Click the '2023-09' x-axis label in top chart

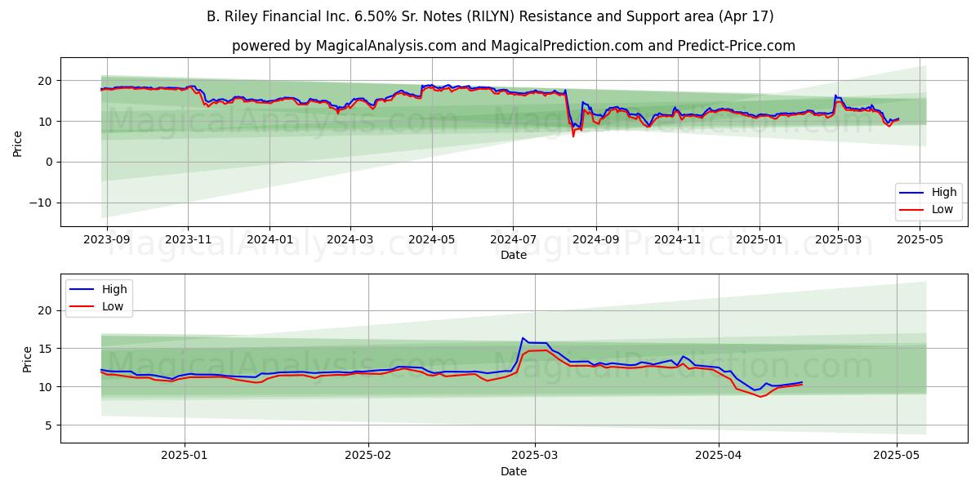(107, 239)
